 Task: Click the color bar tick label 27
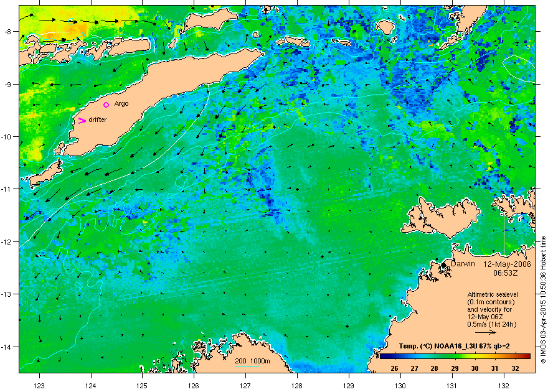coord(415,368)
